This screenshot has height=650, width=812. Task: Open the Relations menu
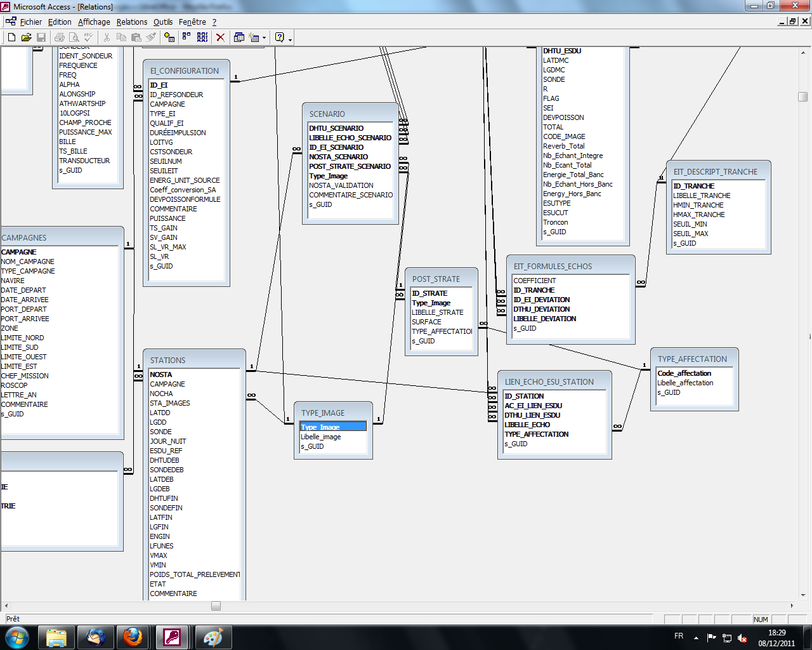(132, 22)
